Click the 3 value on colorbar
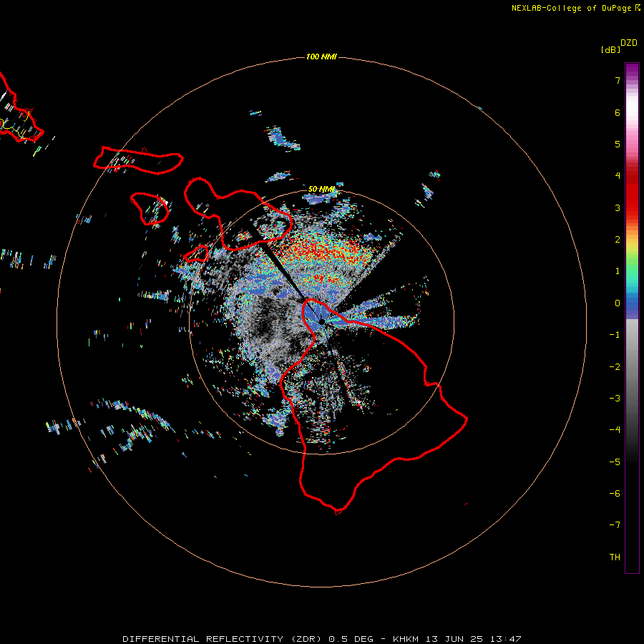The image size is (644, 644). [618, 208]
